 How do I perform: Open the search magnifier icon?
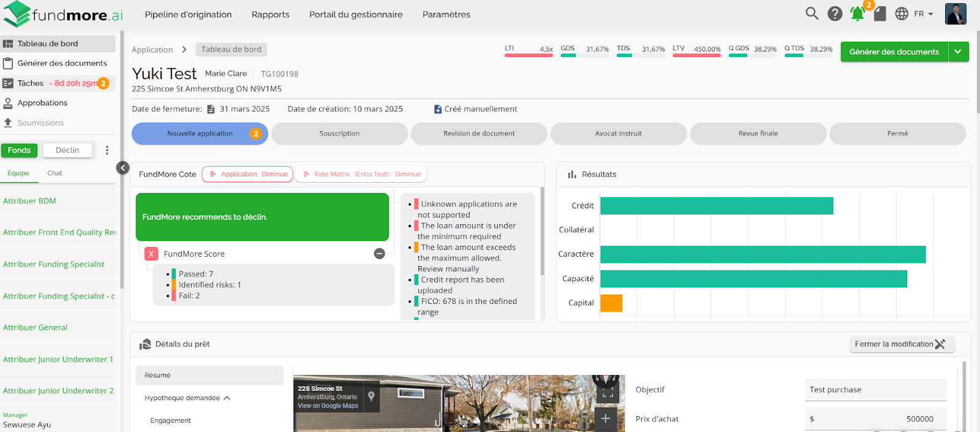point(812,13)
